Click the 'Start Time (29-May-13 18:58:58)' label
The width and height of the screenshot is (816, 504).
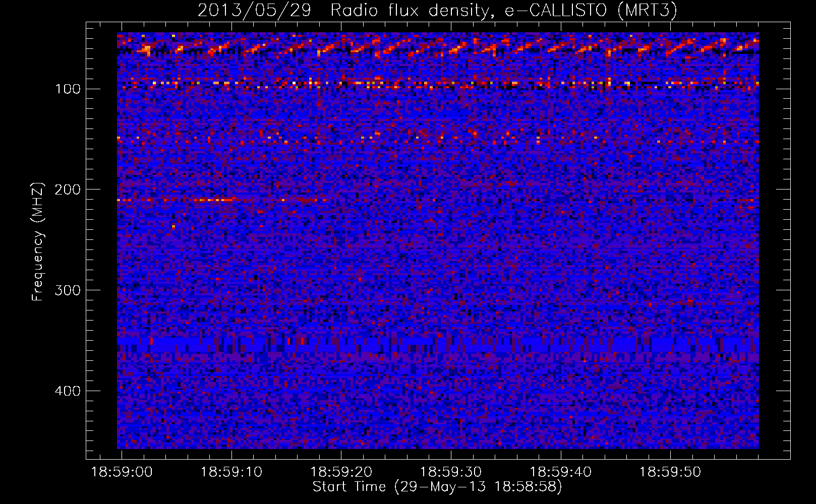tap(437, 487)
